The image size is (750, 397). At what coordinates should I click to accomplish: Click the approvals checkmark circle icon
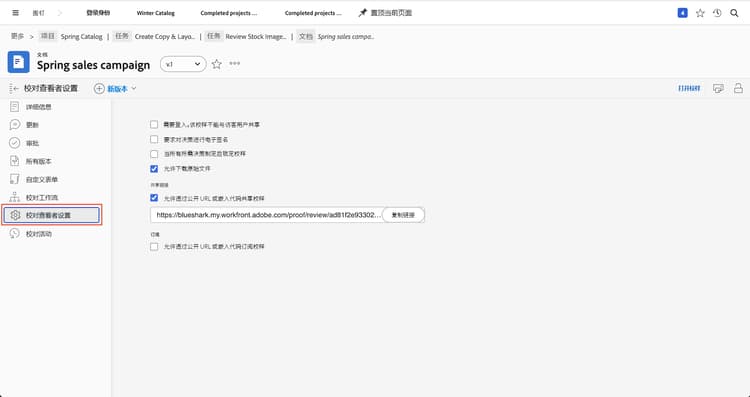click(15, 143)
